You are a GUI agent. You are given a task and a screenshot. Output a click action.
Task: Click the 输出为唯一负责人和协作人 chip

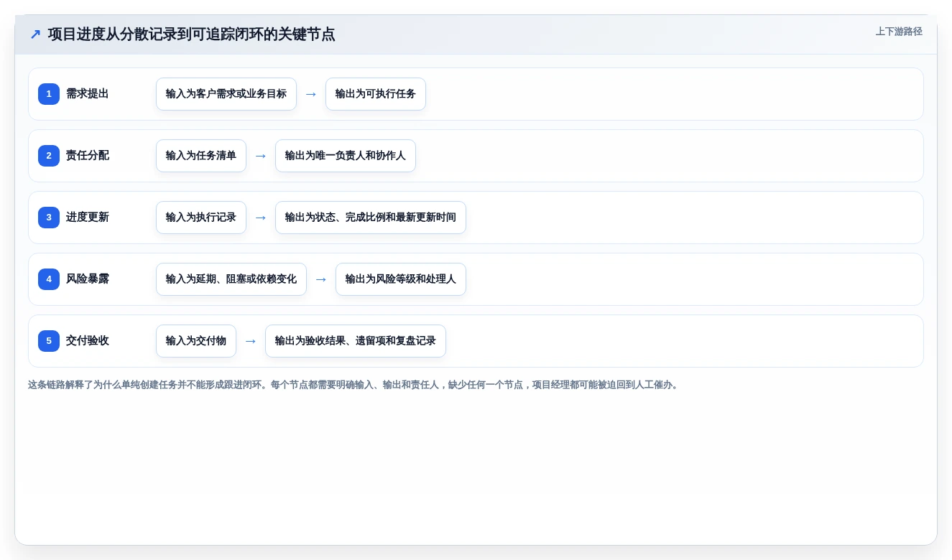(346, 156)
